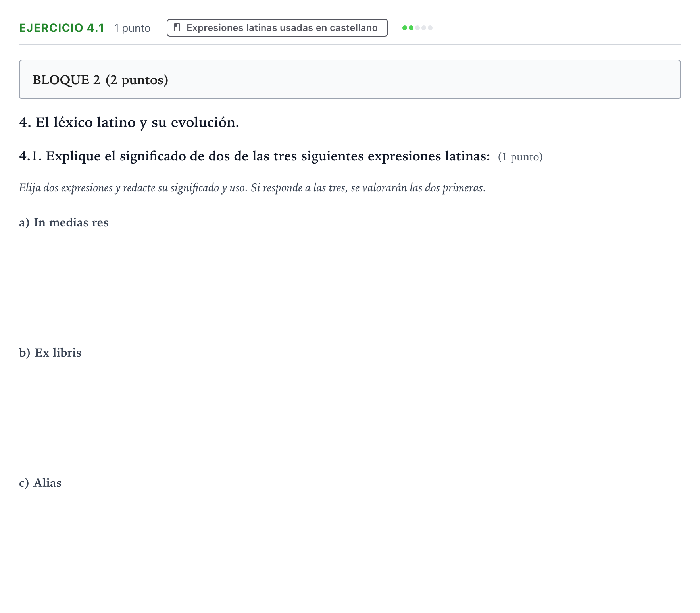Click the '1 punto' score label in the header
Screen dimensions: 700x613
point(133,28)
